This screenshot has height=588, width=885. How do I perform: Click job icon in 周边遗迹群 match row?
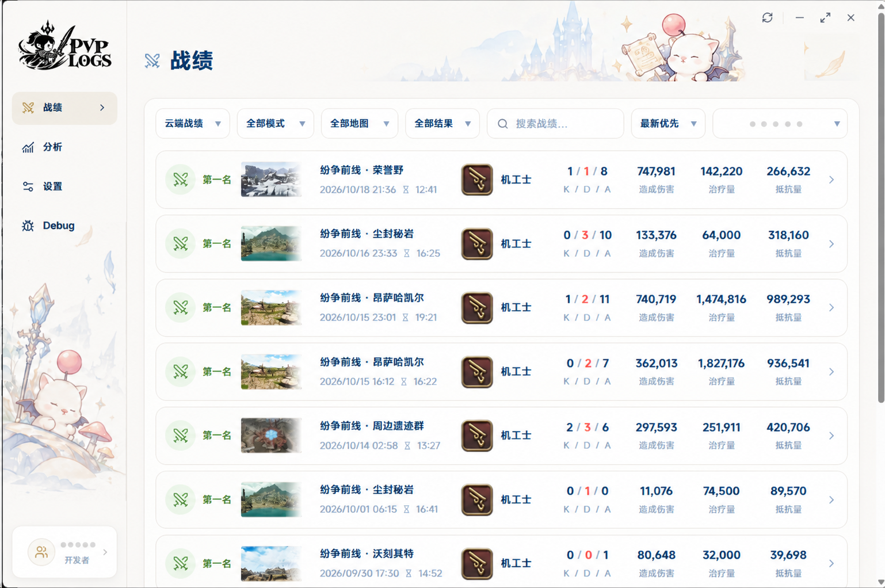click(477, 436)
